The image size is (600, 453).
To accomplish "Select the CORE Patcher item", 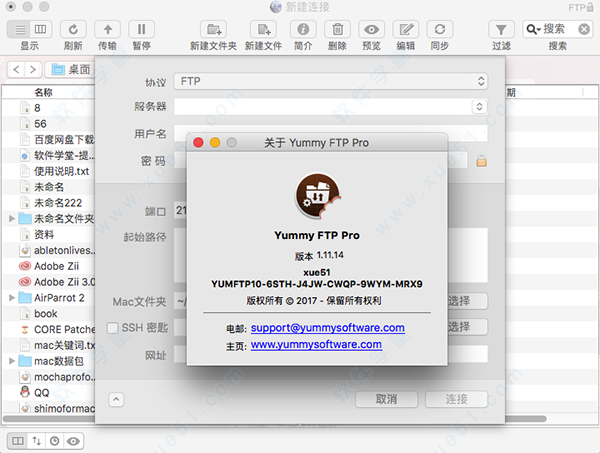I will pos(64,329).
